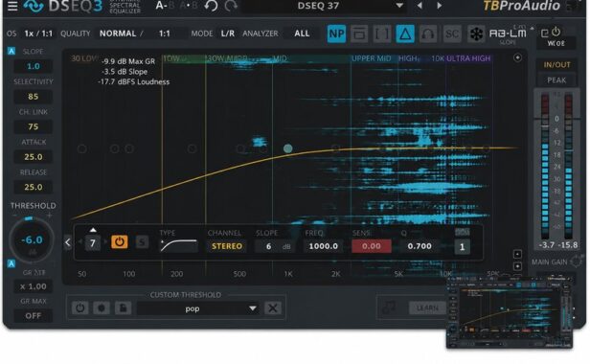Undo the last change
Viewport: 590px width, 364px height.
(211, 6)
